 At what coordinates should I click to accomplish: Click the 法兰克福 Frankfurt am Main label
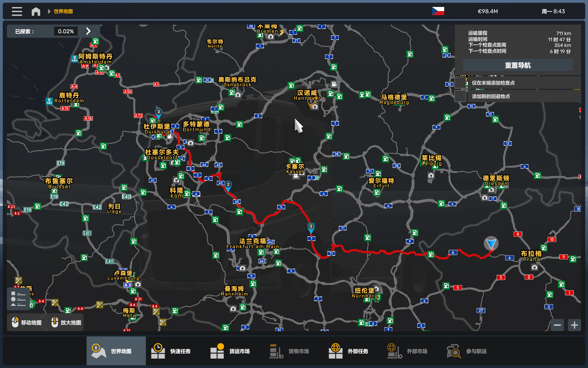tap(253, 243)
